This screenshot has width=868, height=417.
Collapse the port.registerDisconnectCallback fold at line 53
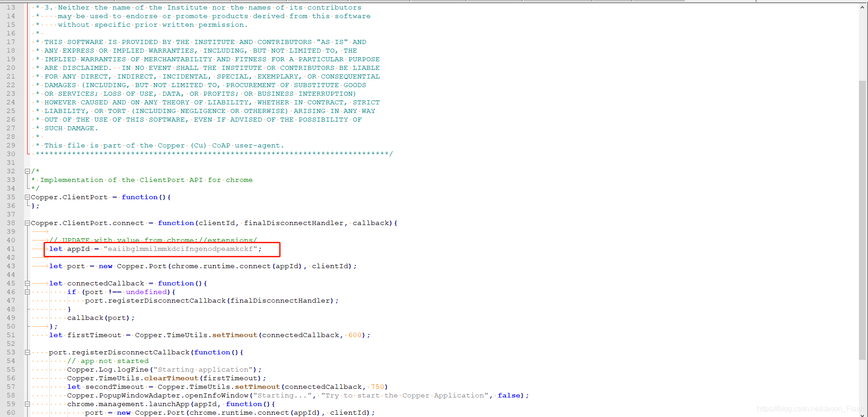click(27, 353)
